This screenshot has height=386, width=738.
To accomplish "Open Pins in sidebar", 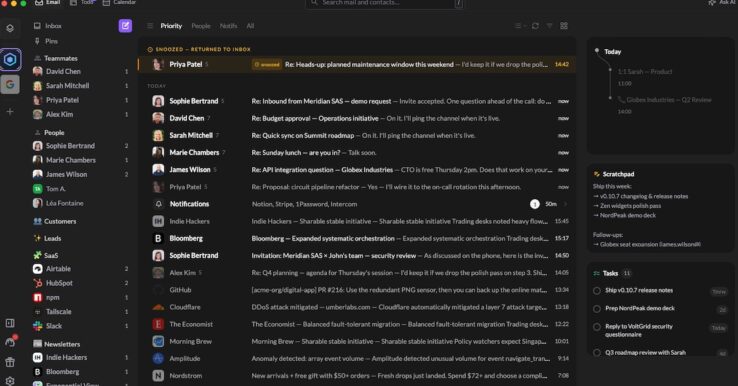I will (x=46, y=41).
